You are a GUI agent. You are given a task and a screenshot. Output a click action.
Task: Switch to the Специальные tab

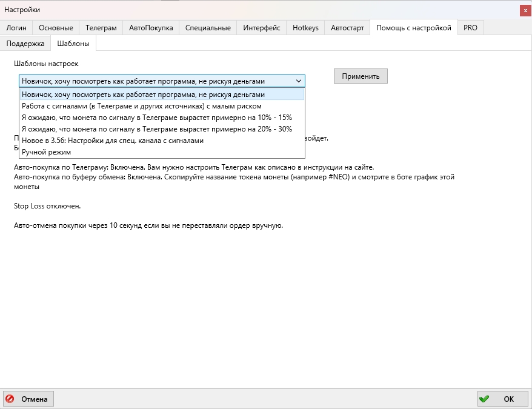[208, 28]
